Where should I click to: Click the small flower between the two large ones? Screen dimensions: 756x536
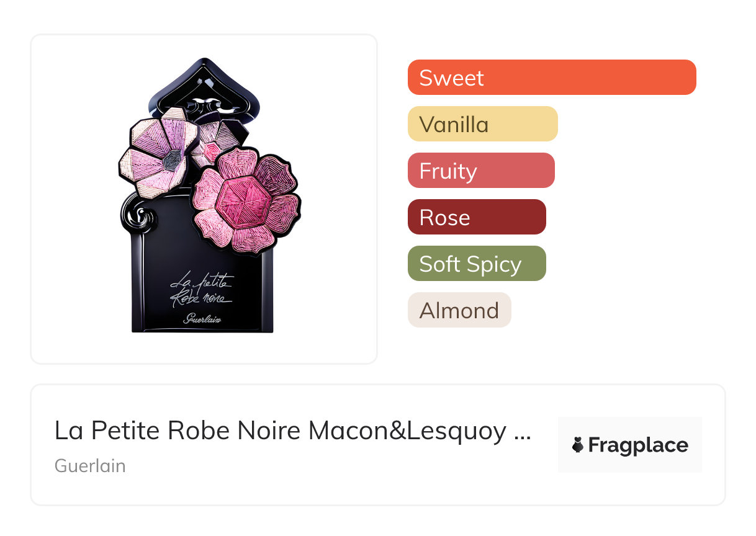coord(210,143)
